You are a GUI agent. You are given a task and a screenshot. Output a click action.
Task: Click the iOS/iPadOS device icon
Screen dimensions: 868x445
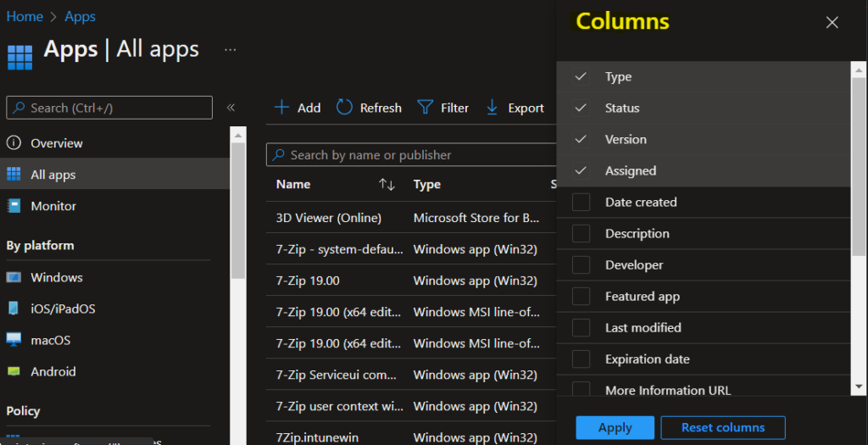pyautogui.click(x=14, y=309)
